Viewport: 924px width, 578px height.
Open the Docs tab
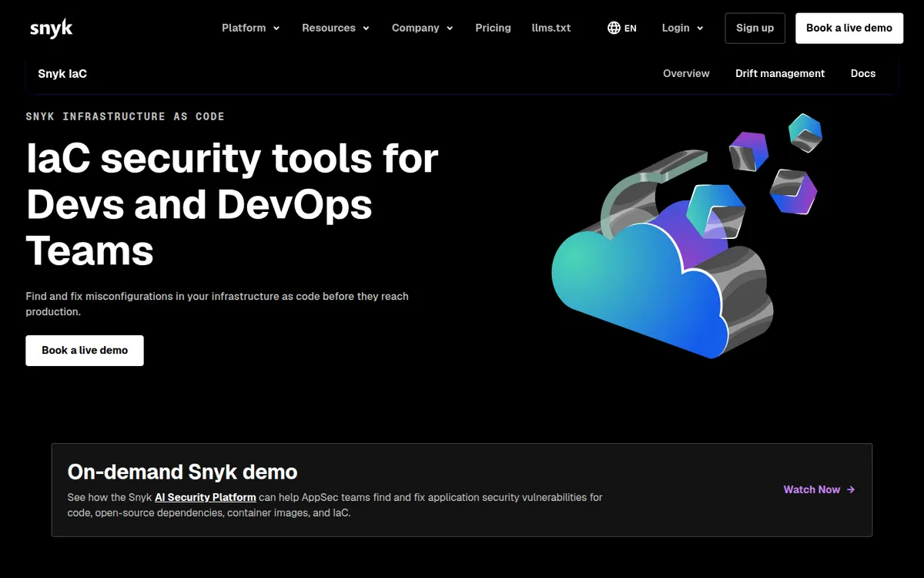(863, 73)
